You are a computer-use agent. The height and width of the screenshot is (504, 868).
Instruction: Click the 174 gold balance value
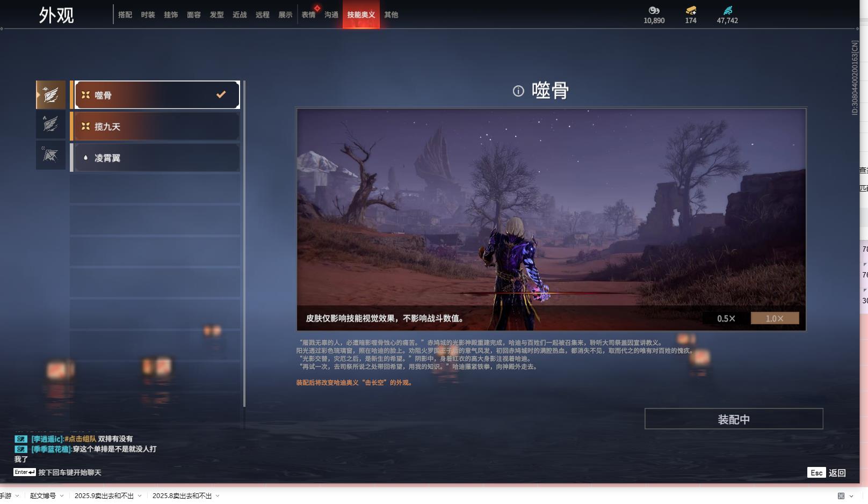point(691,21)
